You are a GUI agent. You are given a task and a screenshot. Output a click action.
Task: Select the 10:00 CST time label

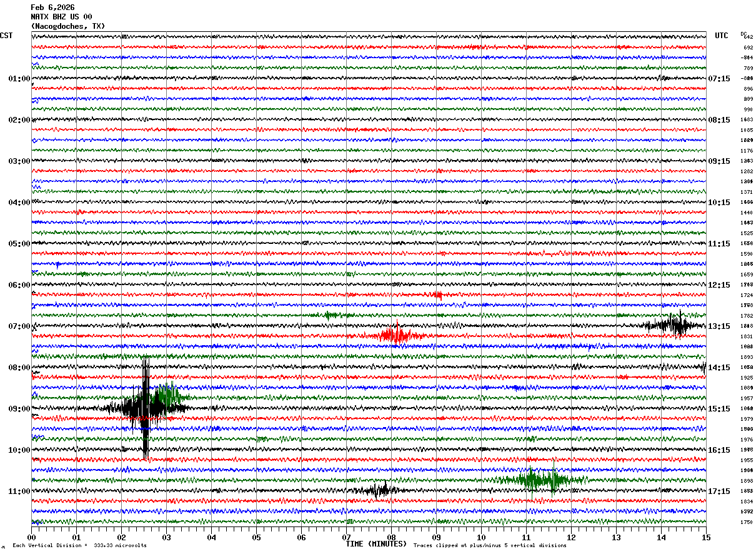[19, 450]
